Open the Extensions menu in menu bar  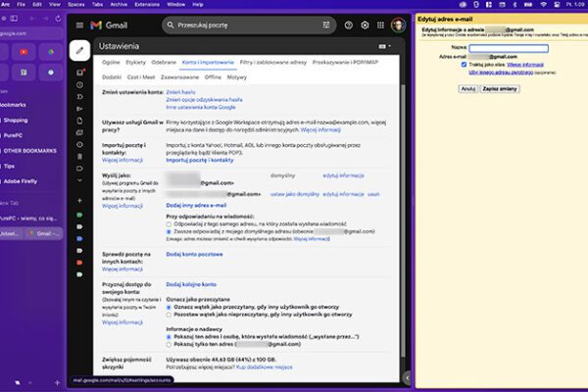coord(147,5)
